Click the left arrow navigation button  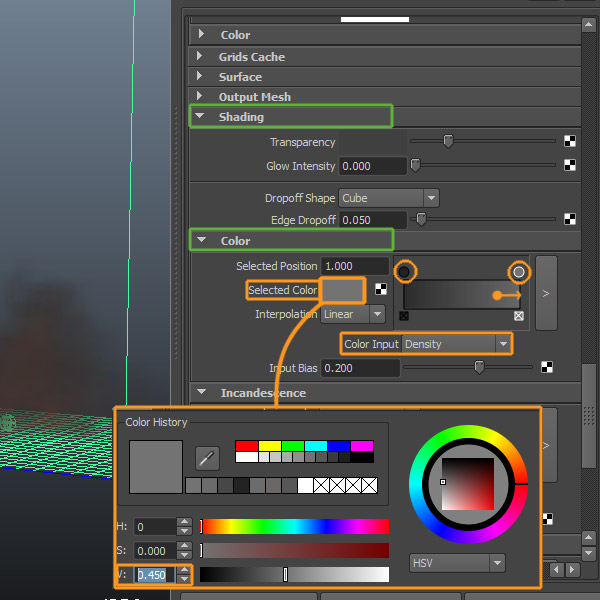tap(557, 569)
